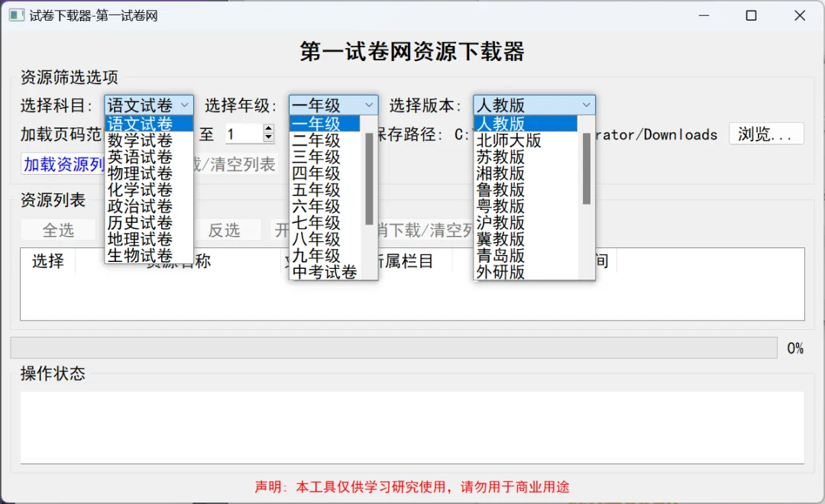This screenshot has height=504, width=825.
Task: Open the 选择年级 combo box arrow
Action: coord(370,105)
